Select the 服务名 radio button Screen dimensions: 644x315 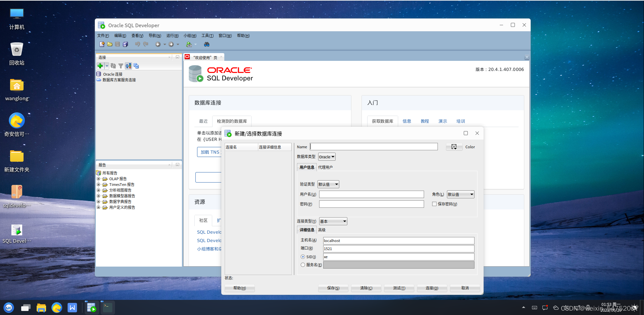(x=303, y=265)
